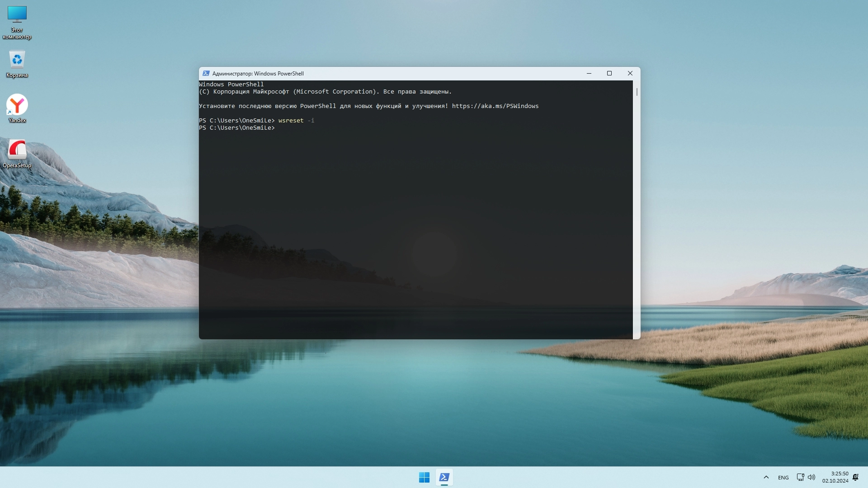
Task: Click the PowerShell icon in title bar
Action: pos(206,73)
